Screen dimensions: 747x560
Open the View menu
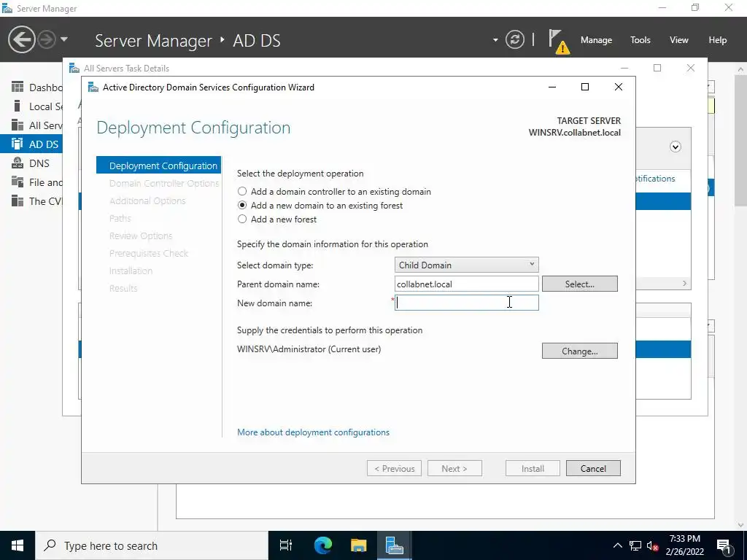pyautogui.click(x=678, y=40)
